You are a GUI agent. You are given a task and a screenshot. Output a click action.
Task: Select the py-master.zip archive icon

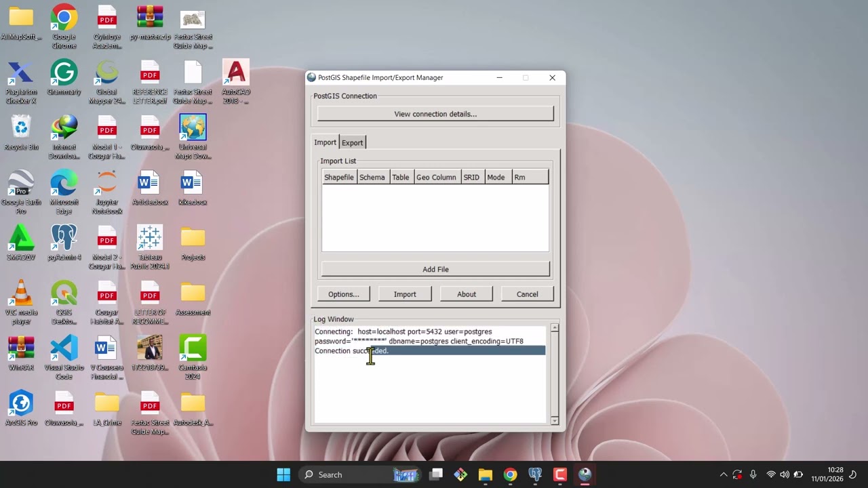tap(150, 23)
